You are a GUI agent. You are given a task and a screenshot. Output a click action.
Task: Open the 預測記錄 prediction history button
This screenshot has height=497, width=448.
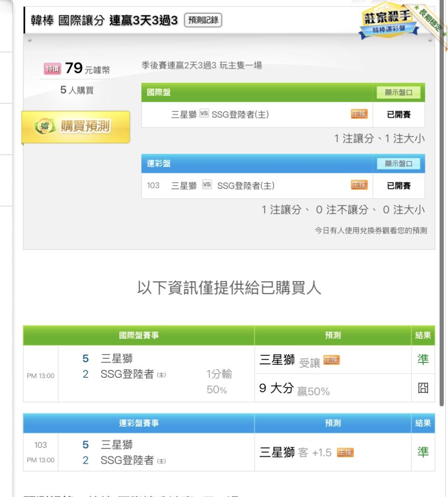203,20
